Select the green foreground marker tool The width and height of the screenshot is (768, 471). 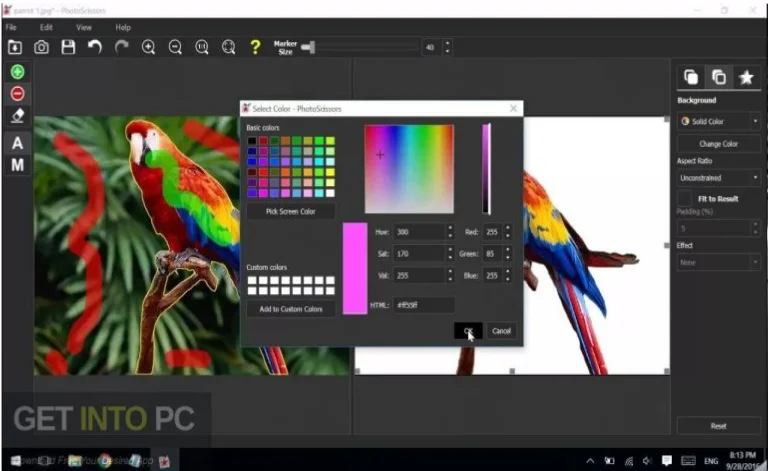pos(18,72)
